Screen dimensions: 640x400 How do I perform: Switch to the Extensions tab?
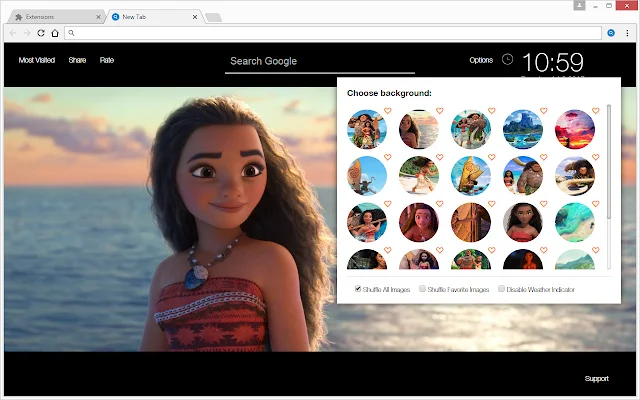56,17
